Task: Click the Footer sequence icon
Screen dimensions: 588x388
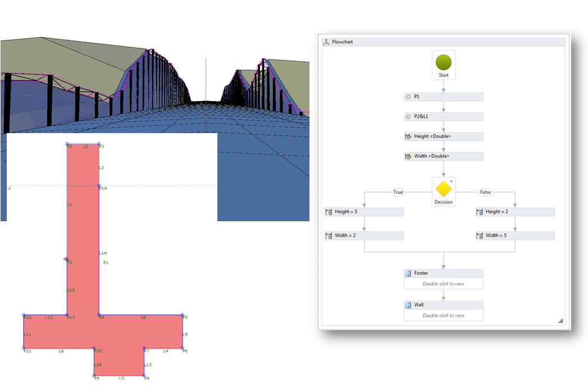Action: 408,273
